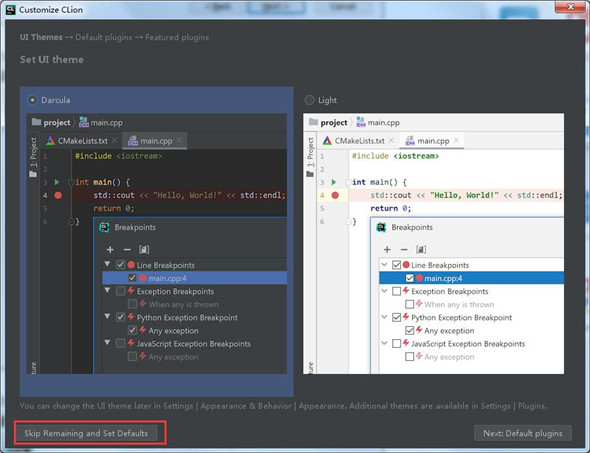The height and width of the screenshot is (453, 590).
Task: Click CLion icon beside Breakpoints title in Darcula
Action: (104, 227)
